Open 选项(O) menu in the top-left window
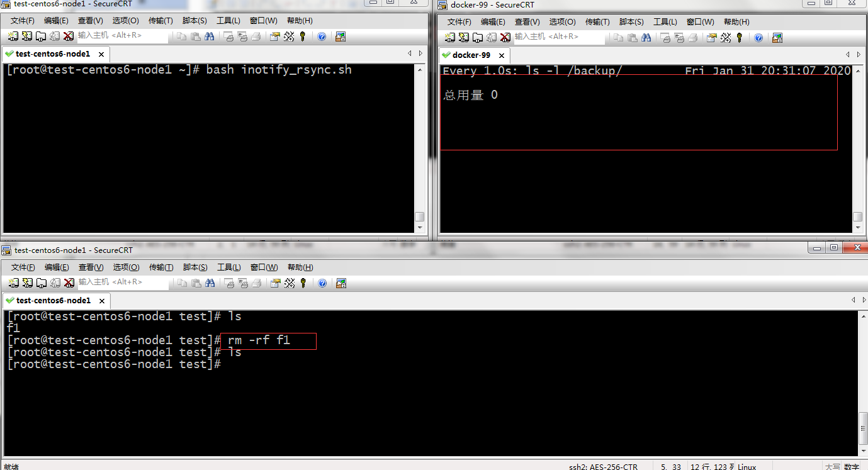This screenshot has height=470, width=868. 125,21
